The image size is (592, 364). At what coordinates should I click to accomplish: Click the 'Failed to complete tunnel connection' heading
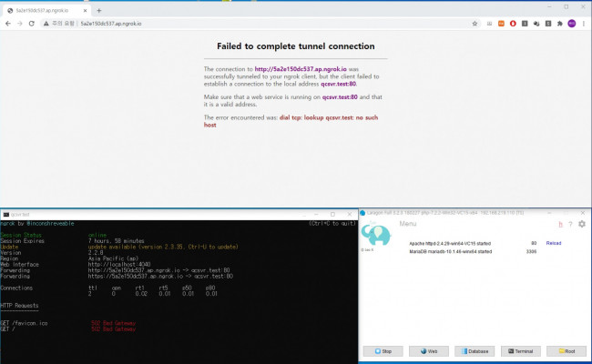296,46
